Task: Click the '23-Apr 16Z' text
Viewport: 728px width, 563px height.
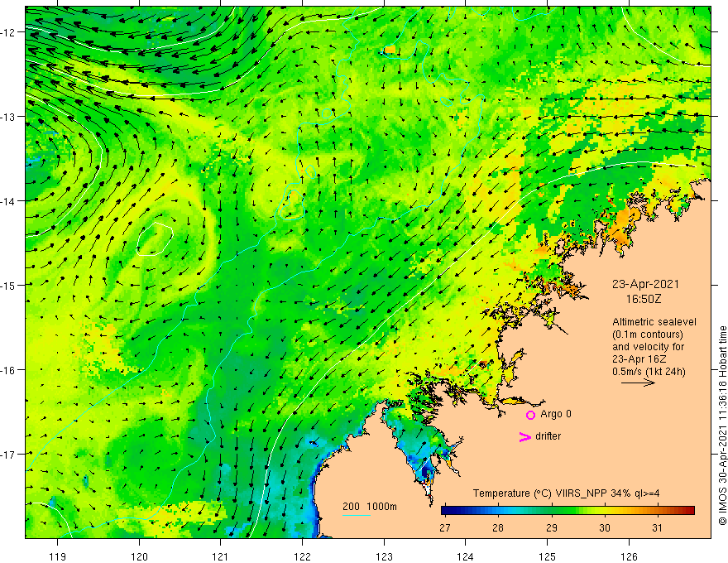Action: 639,359
